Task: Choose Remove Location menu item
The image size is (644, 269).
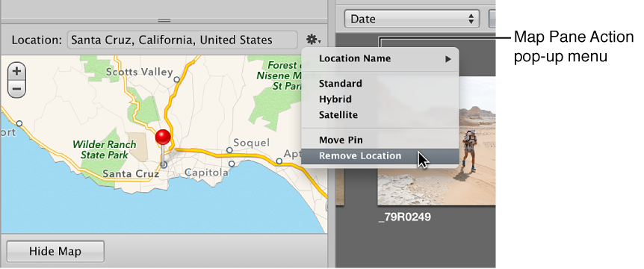Action: 380,156
